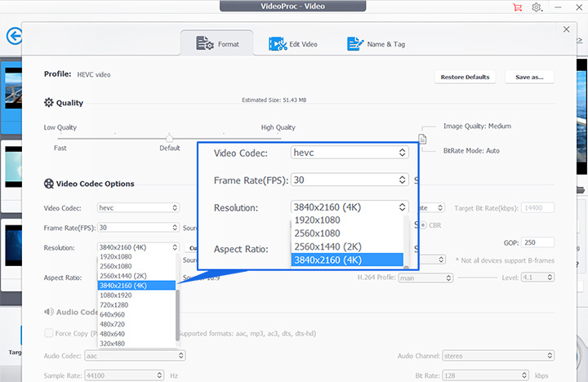Click the resolution list scrollbar thumb
The width and height of the screenshot is (588, 382).
(177, 315)
